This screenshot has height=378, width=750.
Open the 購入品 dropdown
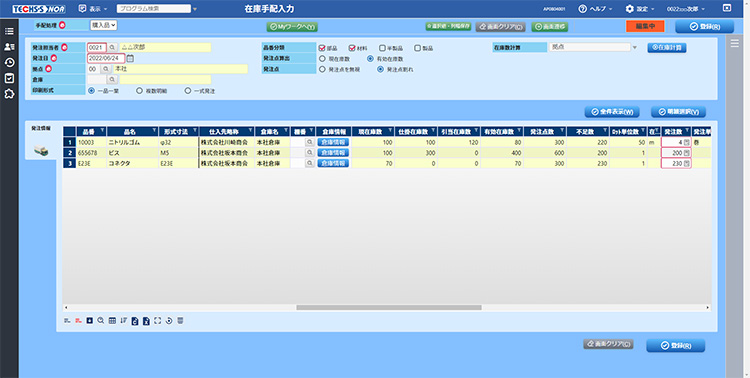click(103, 25)
